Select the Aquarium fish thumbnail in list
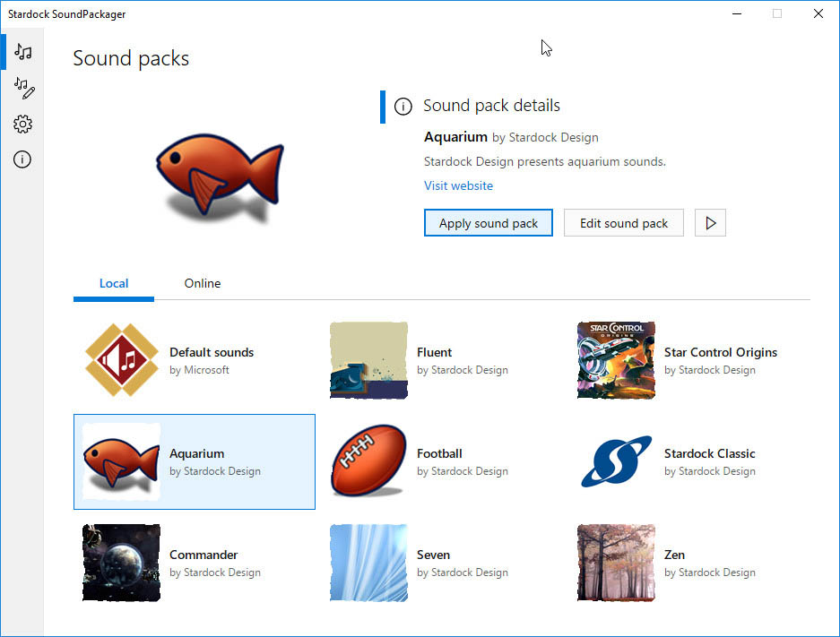 (122, 461)
